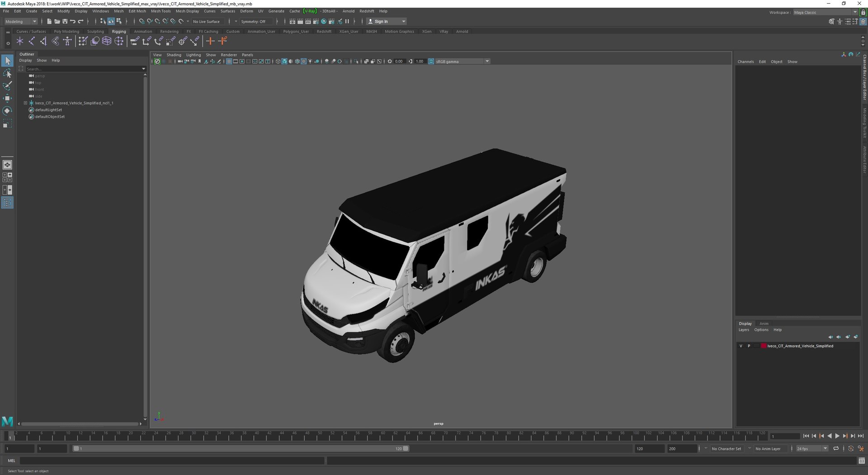
Task: Select the arrow Select tool in toolbox
Action: coord(7,61)
